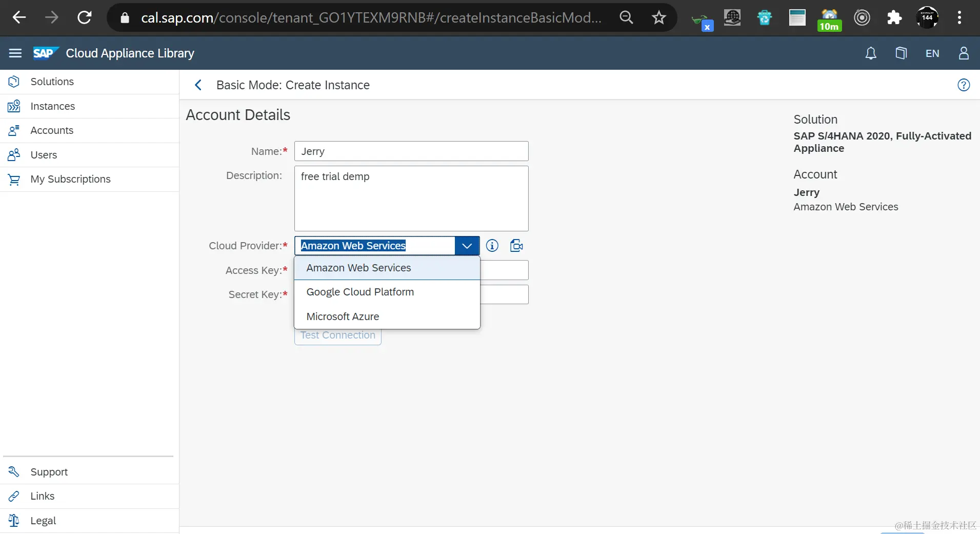
Task: Open My Subscriptions in the sidebar
Action: [90, 179]
